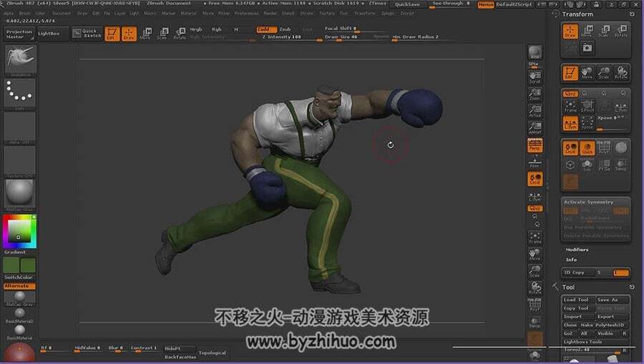The height and width of the screenshot is (364, 644).
Task: Open the MatCap material sphere selector
Action: [20, 195]
